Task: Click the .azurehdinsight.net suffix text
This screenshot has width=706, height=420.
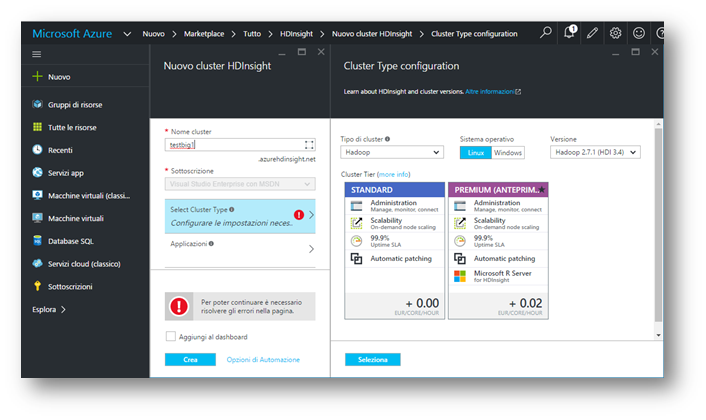Action: pyautogui.click(x=286, y=159)
